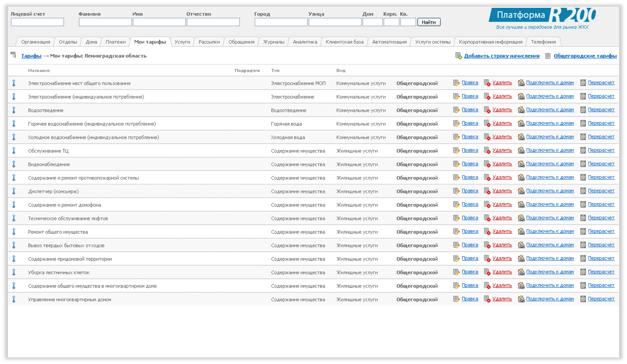The height and width of the screenshot is (364, 627).
Task: Click house connect icon in Горячее водоснабжение row
Action: (521, 124)
